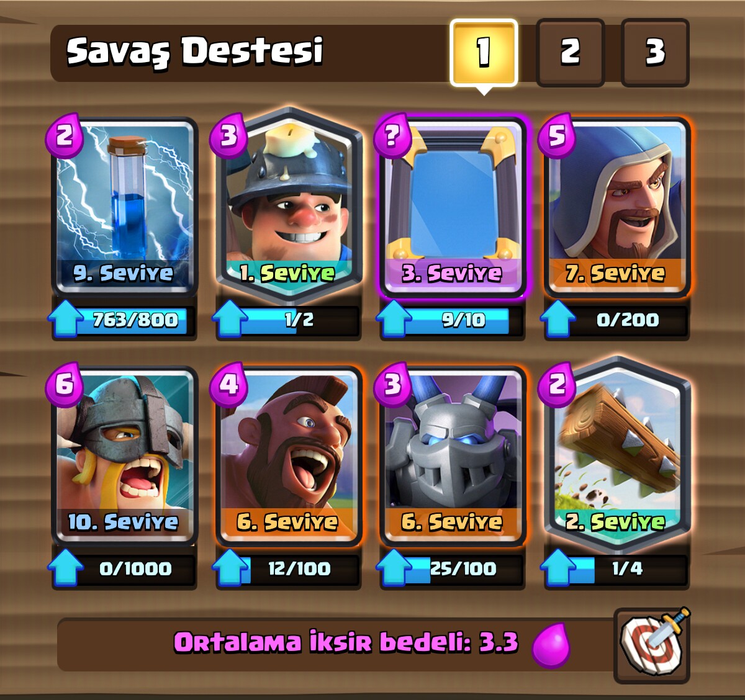Select battle deck 1 tab
The height and width of the screenshot is (700, 745).
point(484,53)
